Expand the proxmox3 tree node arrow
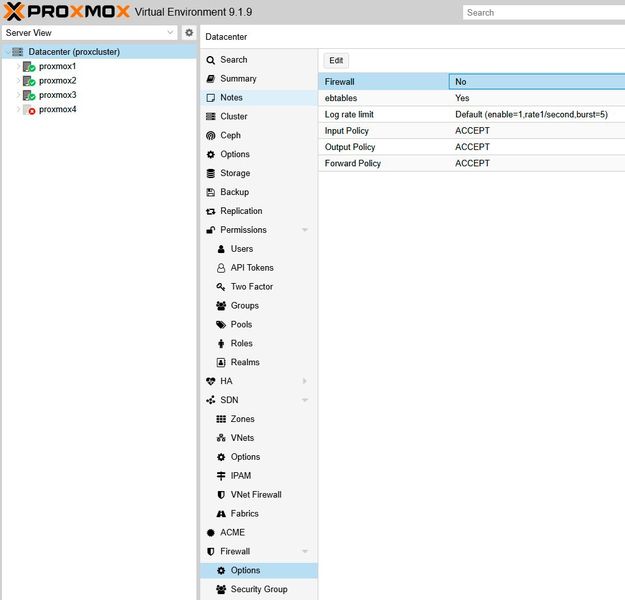 tap(18, 95)
